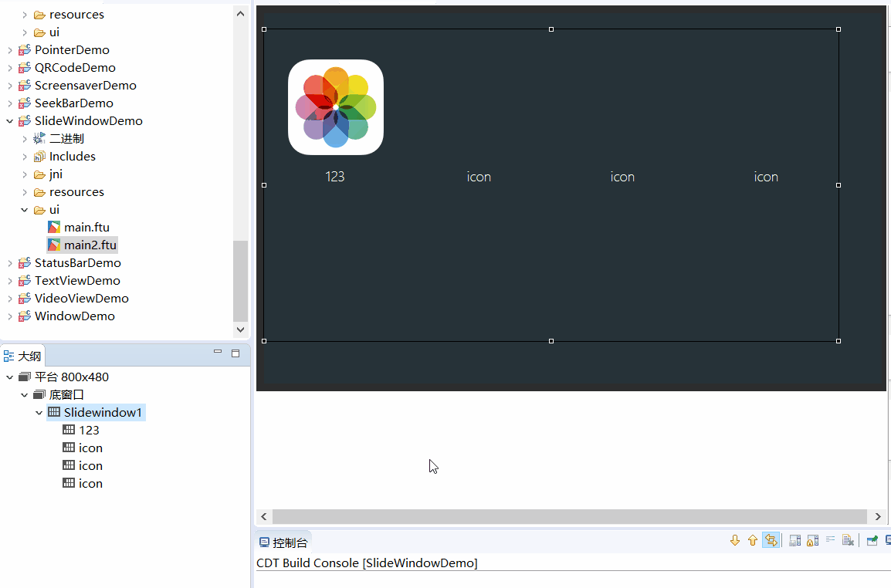Minimize the 大纲 outline panel
This screenshot has height=588, width=891.
(x=217, y=350)
